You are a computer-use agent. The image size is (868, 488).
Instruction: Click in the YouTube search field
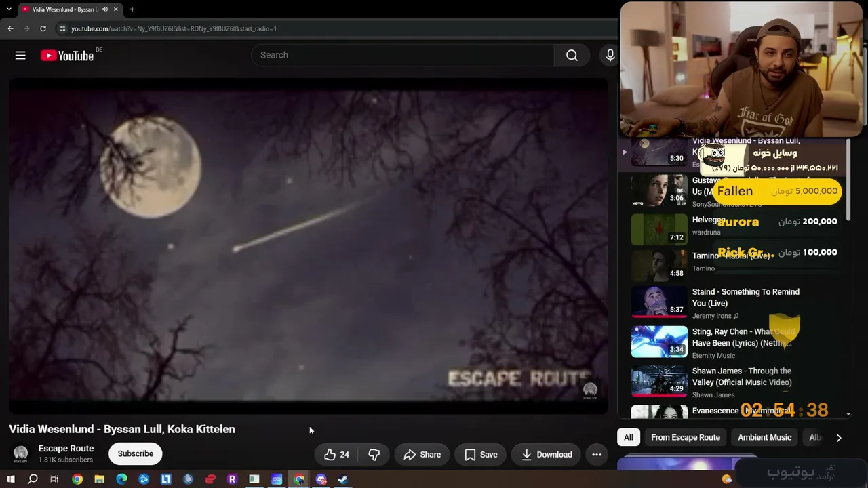tap(403, 56)
